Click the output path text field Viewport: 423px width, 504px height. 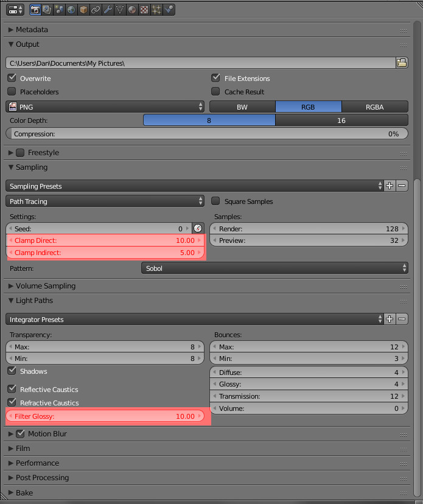[x=201, y=63]
